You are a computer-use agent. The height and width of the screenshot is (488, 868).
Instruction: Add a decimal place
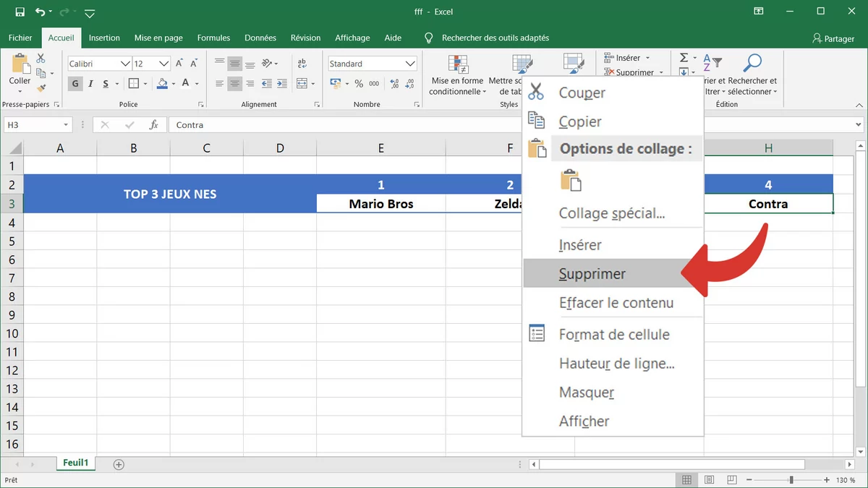point(393,84)
